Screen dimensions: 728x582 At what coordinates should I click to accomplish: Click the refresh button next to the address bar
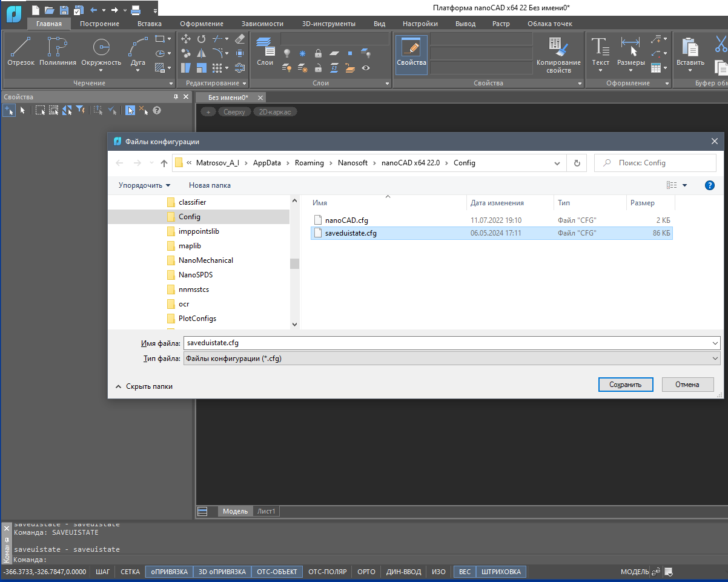[577, 163]
